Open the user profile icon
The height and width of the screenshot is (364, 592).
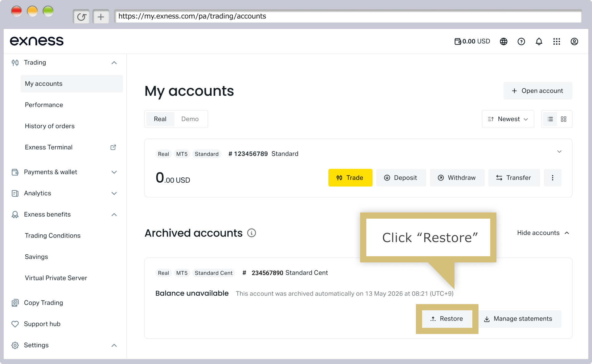[574, 41]
